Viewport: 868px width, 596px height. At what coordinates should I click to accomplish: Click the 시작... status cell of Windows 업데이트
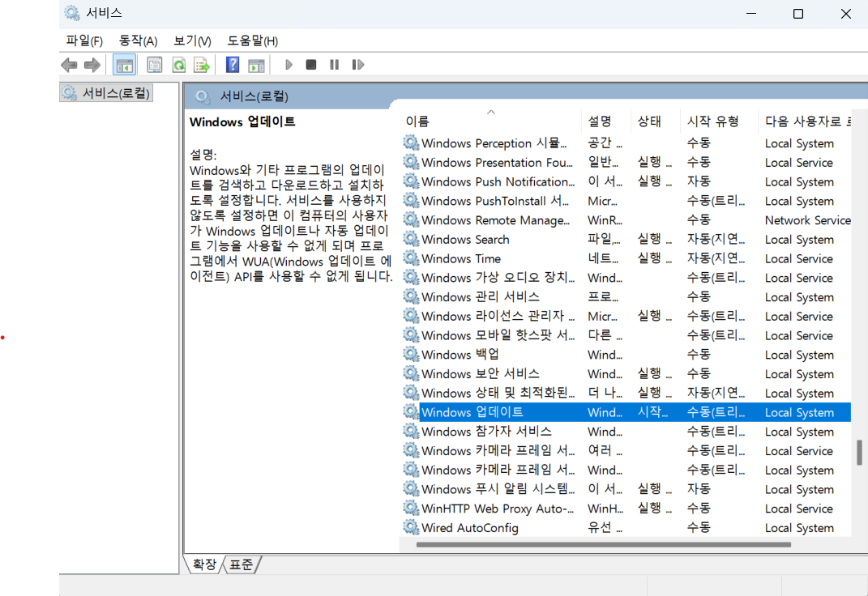(x=652, y=412)
